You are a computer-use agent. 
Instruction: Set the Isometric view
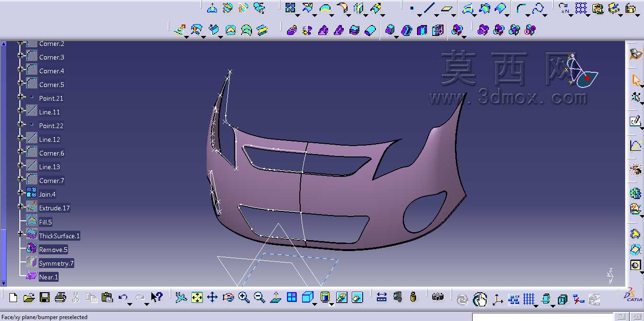coord(308,297)
